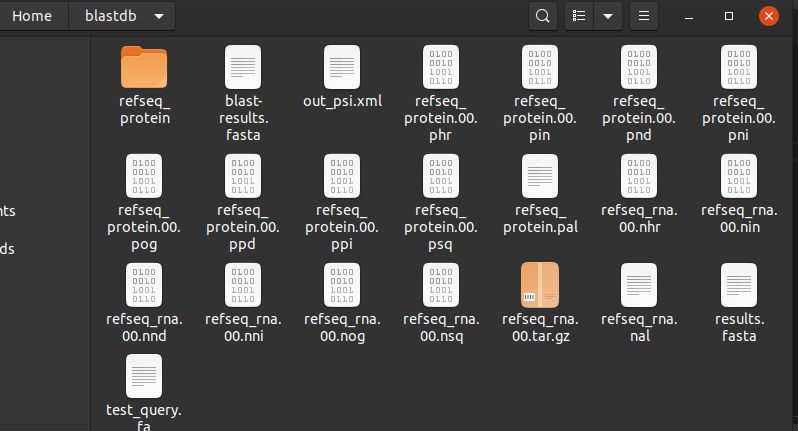Click the refseq_rna.00.nsq name label
The height and width of the screenshot is (431, 798).
[x=441, y=327]
